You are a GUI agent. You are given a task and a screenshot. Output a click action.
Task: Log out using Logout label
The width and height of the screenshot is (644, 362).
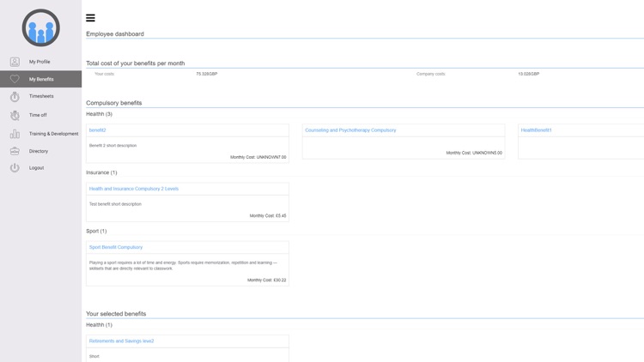tap(37, 168)
